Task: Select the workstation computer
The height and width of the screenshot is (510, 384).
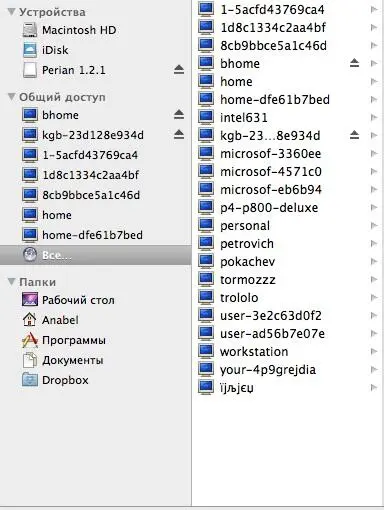Action: click(x=287, y=352)
